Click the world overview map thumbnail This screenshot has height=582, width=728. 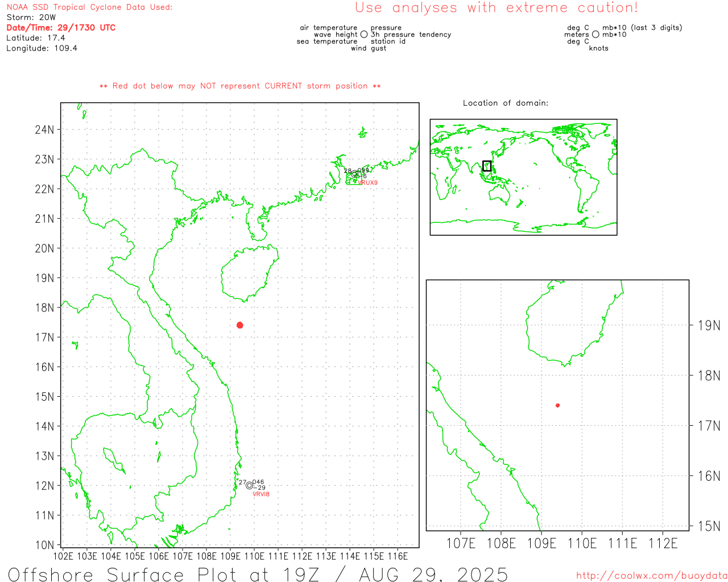(x=523, y=177)
